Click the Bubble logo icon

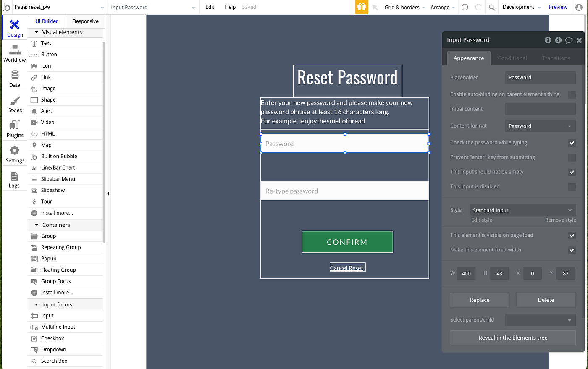click(x=7, y=7)
